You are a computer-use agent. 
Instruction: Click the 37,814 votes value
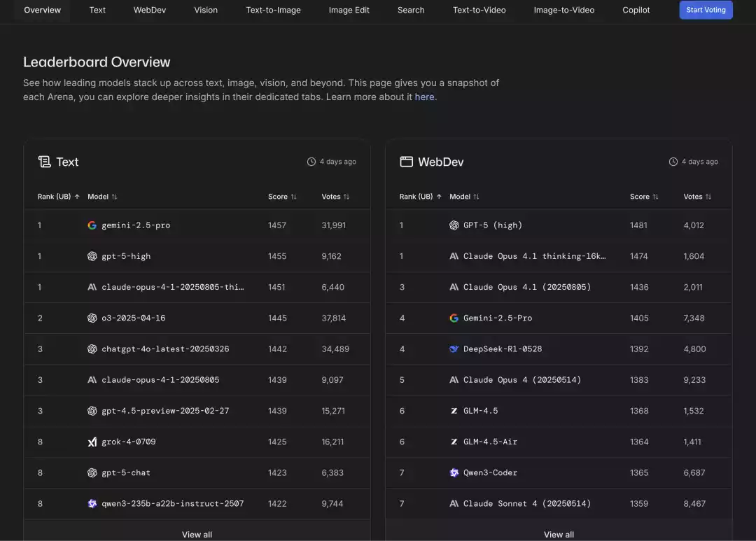334,318
